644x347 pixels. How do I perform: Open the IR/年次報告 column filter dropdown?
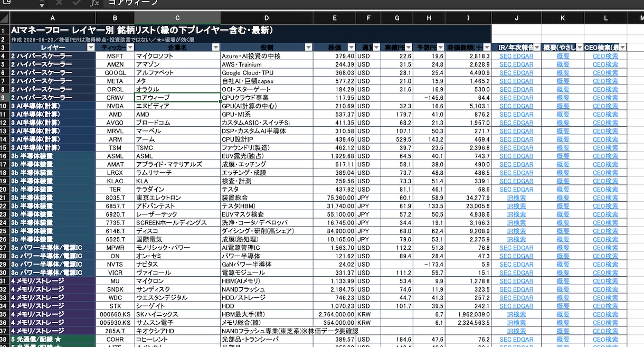[537, 48]
